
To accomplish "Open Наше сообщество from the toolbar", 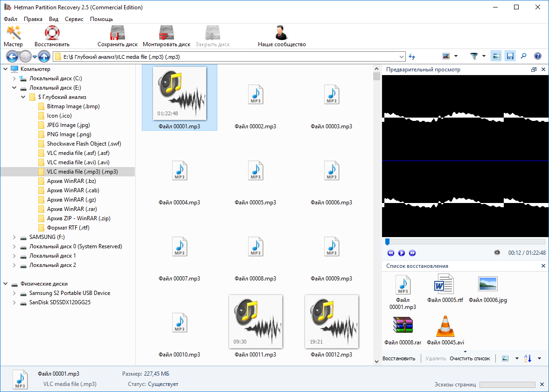I will 282,36.
